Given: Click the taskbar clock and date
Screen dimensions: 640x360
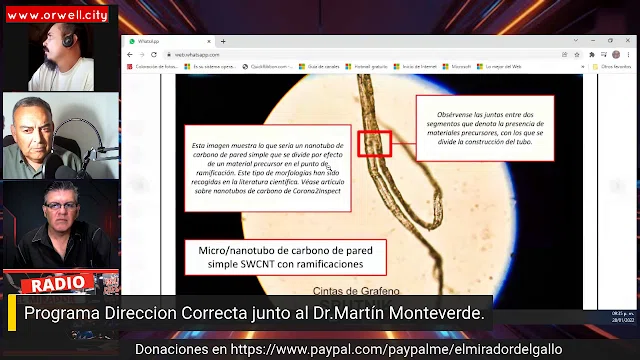Looking at the screenshot, I should click(622, 317).
